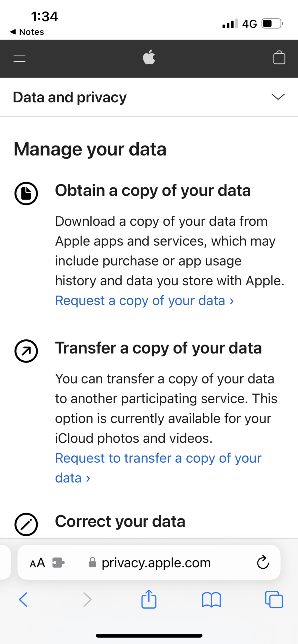Tap the Safari extensions puzzle icon

pos(58,563)
